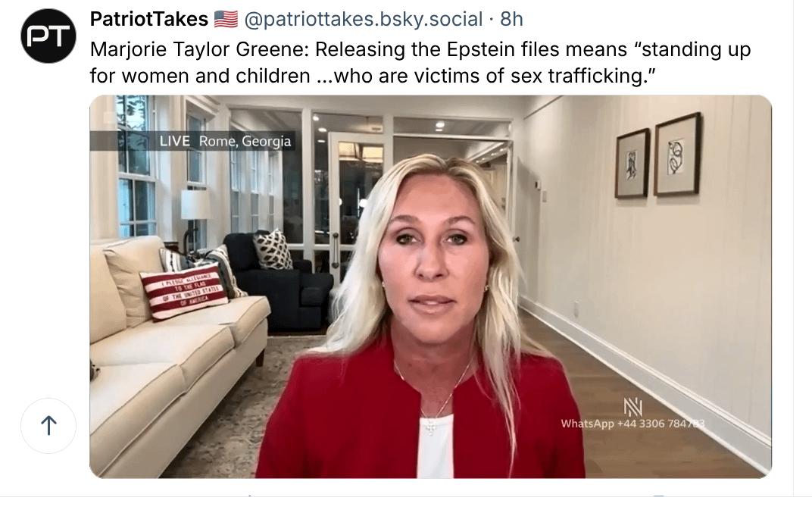812x510 pixels.
Task: Click the word LIVE on the video
Action: (x=174, y=141)
